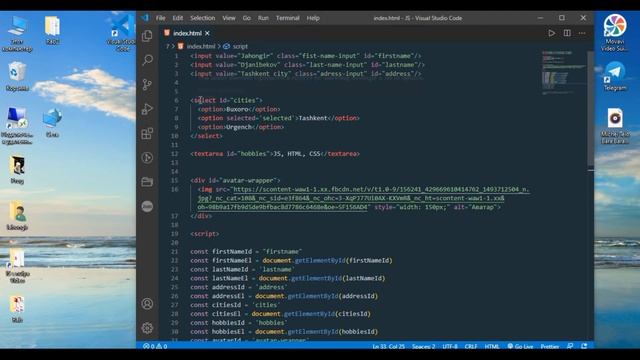Select the blue network icon on desktop
640x360 pixels.
52,122
